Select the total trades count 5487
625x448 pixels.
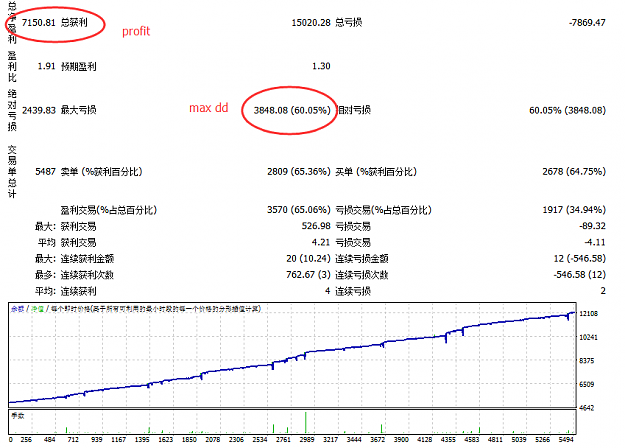(x=45, y=172)
